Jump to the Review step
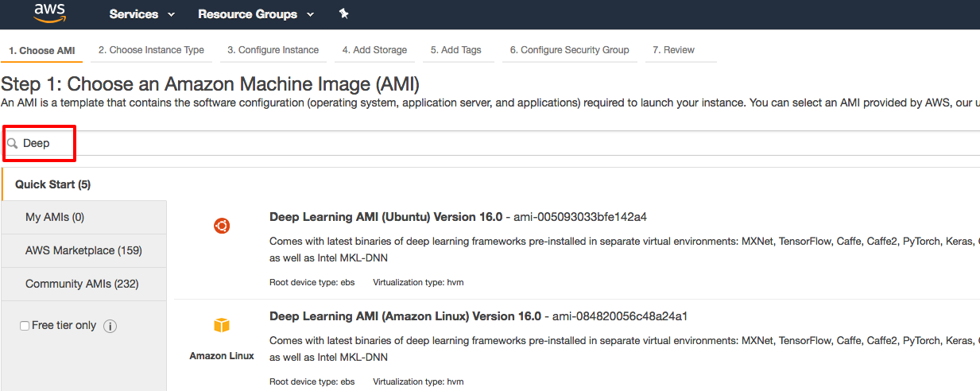This screenshot has width=980, height=391. (673, 50)
